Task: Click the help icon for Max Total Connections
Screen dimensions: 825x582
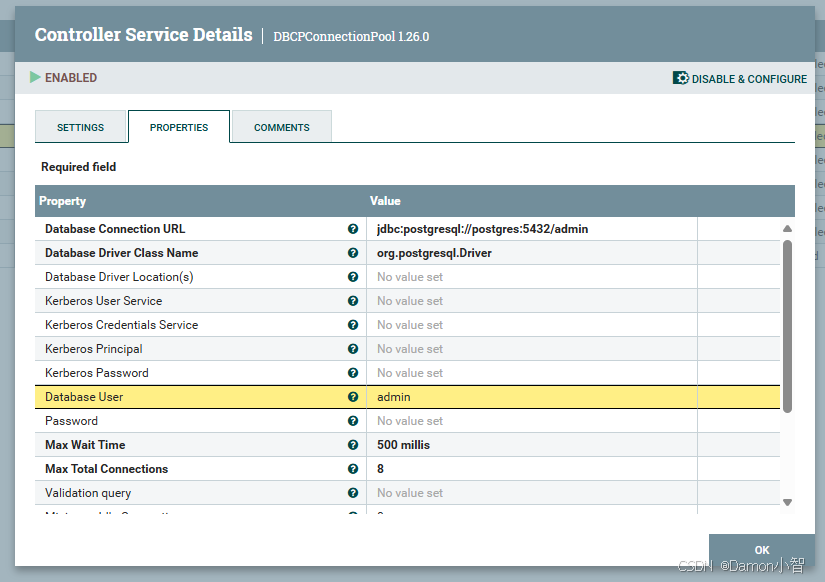Action: (353, 469)
